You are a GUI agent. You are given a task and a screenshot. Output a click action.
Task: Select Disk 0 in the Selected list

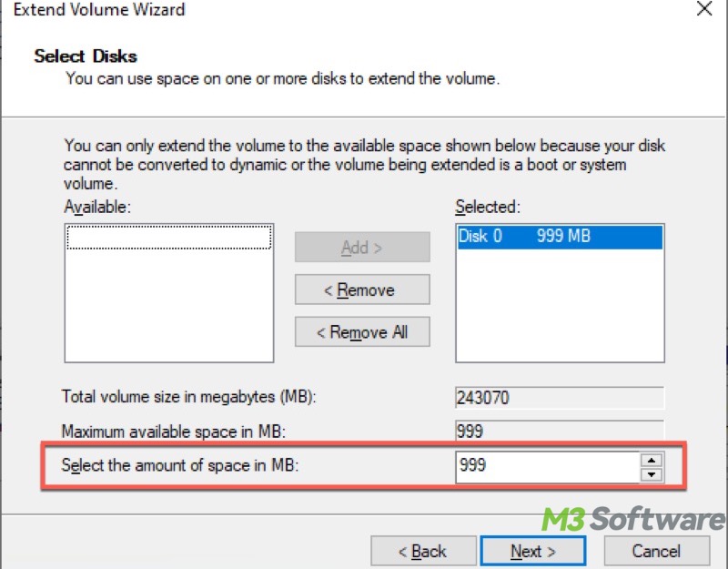559,237
